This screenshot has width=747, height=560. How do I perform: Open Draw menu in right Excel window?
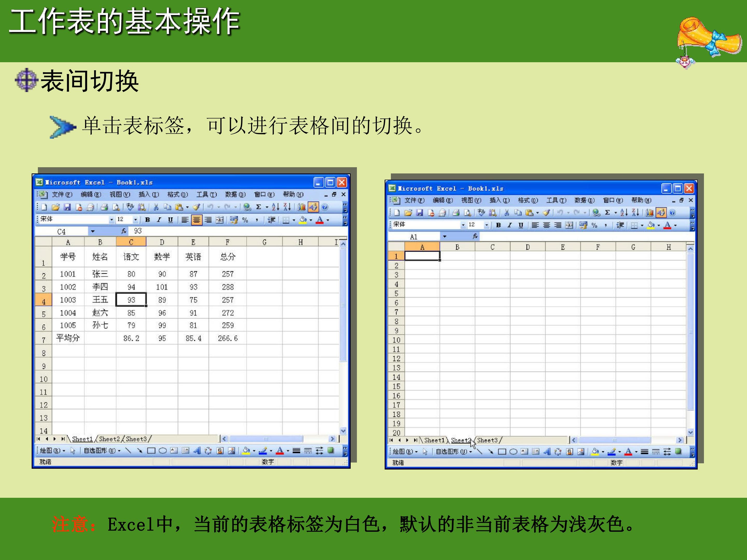(x=405, y=452)
